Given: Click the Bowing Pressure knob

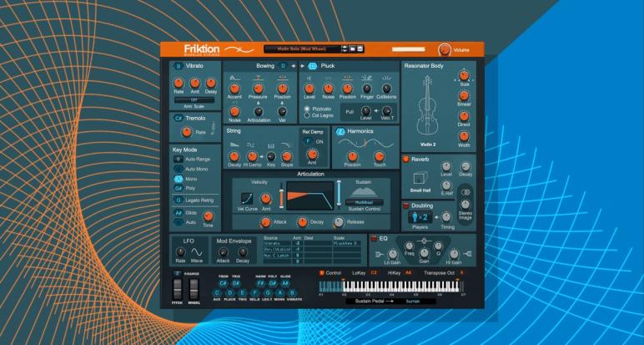Looking at the screenshot, I should 258,89.
